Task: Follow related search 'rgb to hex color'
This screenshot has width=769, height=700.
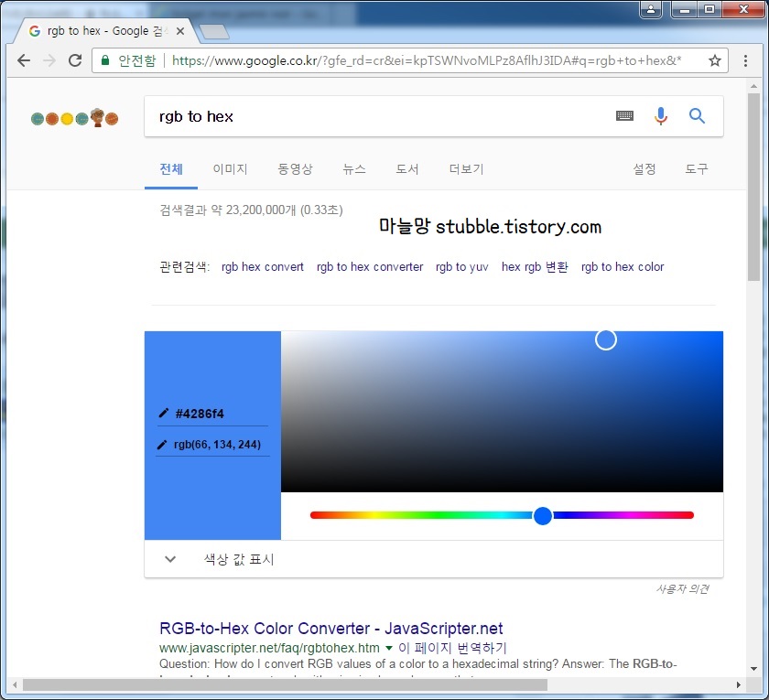Action: (623, 267)
